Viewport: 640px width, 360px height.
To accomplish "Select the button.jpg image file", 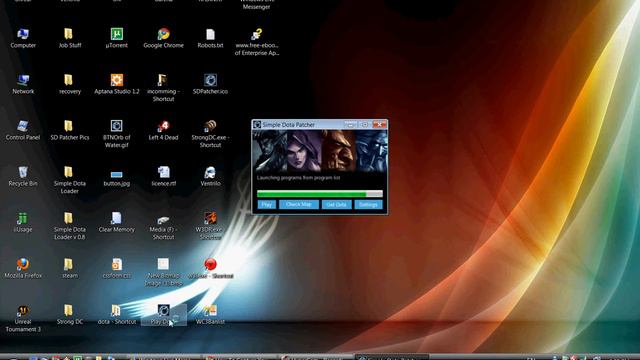I will pos(116,176).
